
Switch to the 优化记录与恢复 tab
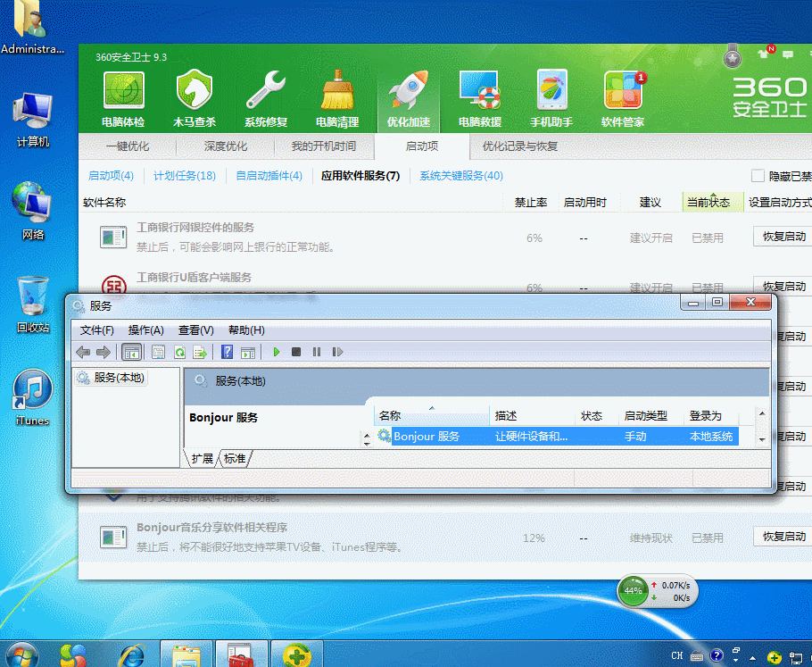520,146
